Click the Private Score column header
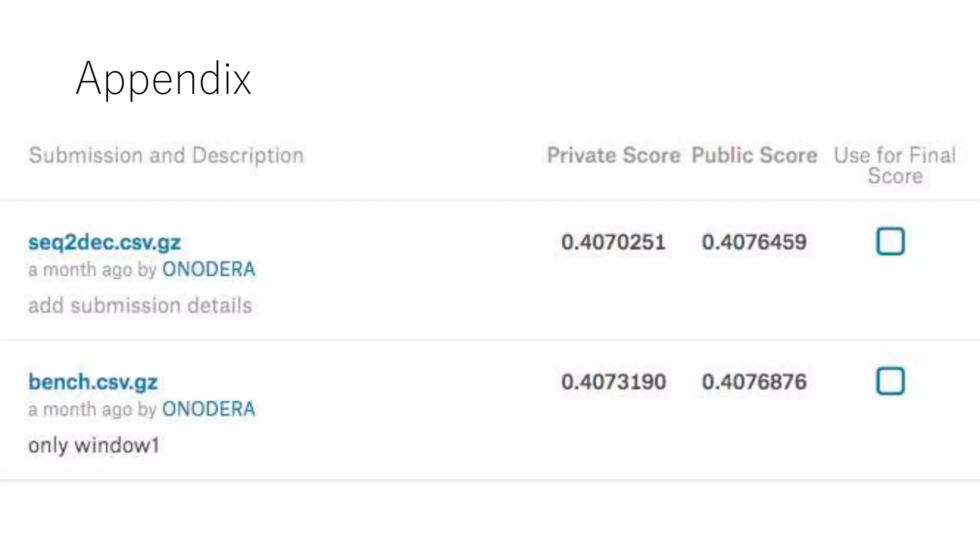This screenshot has width=980, height=551. point(613,155)
